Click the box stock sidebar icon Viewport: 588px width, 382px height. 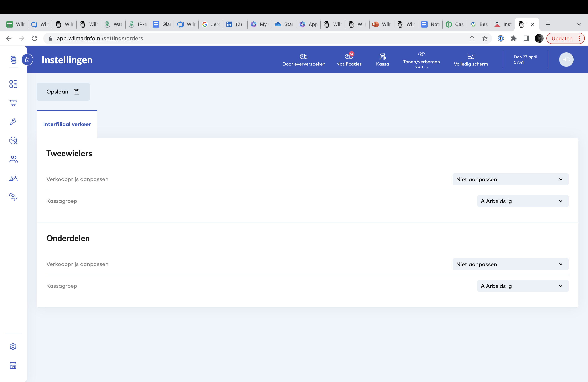(13, 140)
